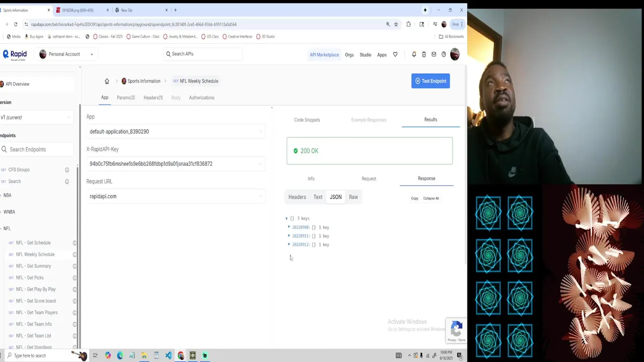
Task: Open the Request URL rapidapi.com dropdown
Action: pyautogui.click(x=176, y=197)
